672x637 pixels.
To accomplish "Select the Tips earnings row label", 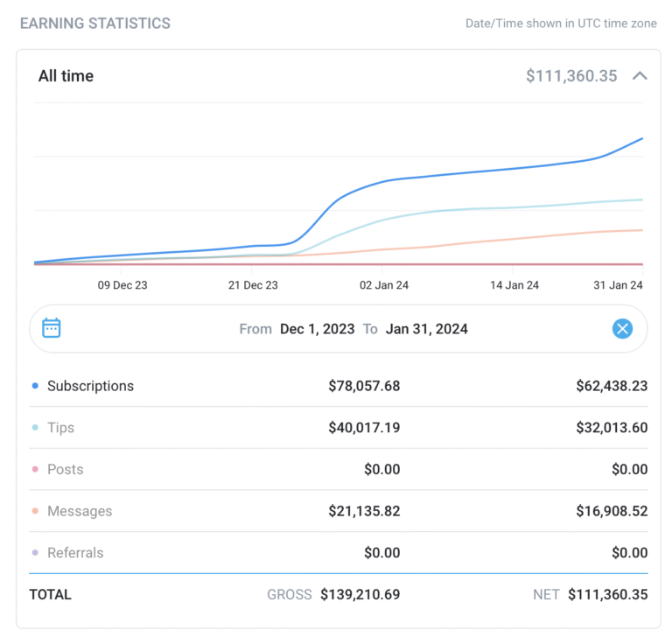I will click(60, 428).
